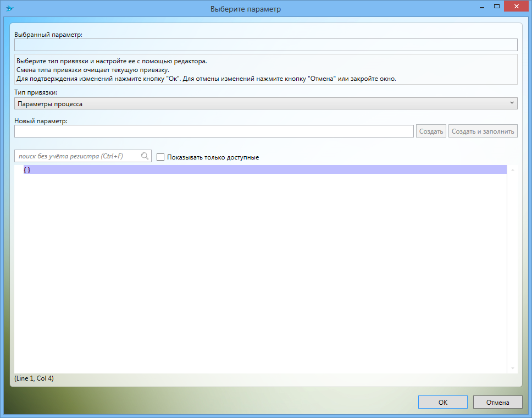Select the highlighted { } line in editor
The width and height of the screenshot is (532, 418).
(27, 170)
